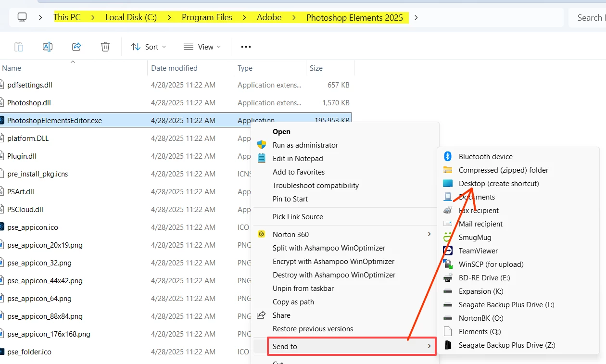Click the Rename toolbar icon

[x=48, y=47]
